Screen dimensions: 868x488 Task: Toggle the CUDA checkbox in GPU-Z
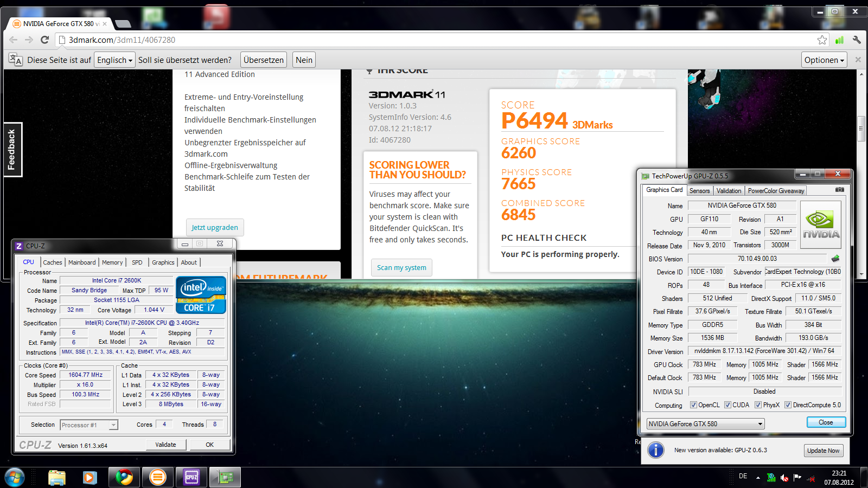[x=727, y=405]
